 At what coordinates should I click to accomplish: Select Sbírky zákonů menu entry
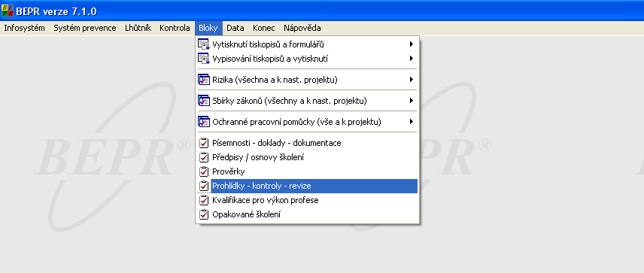coord(307,101)
